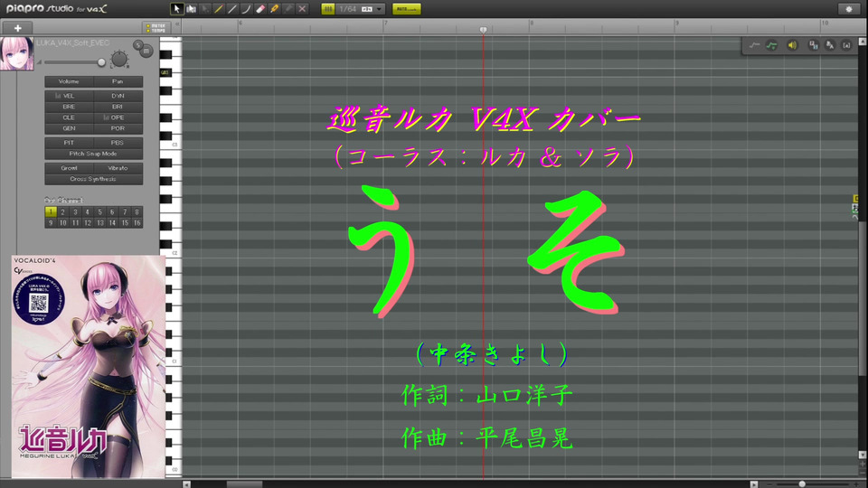Click the bracketed [a] phoneme icon
868x488 pixels.
click(846, 45)
